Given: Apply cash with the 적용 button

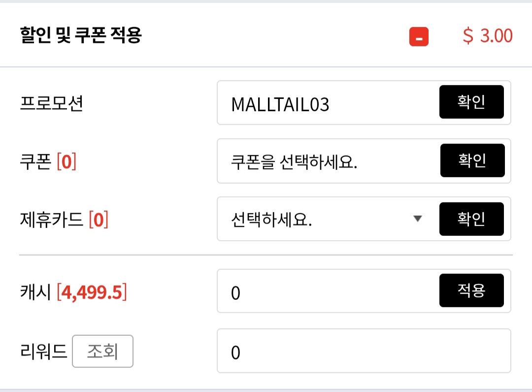Looking at the screenshot, I should (x=471, y=291).
